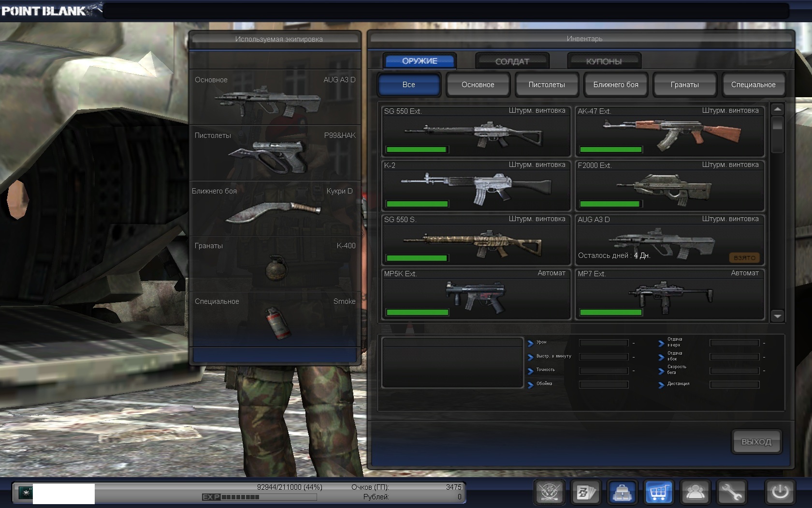This screenshot has height=508, width=812.
Task: Switch to the КУПОНЫ tab
Action: 604,61
